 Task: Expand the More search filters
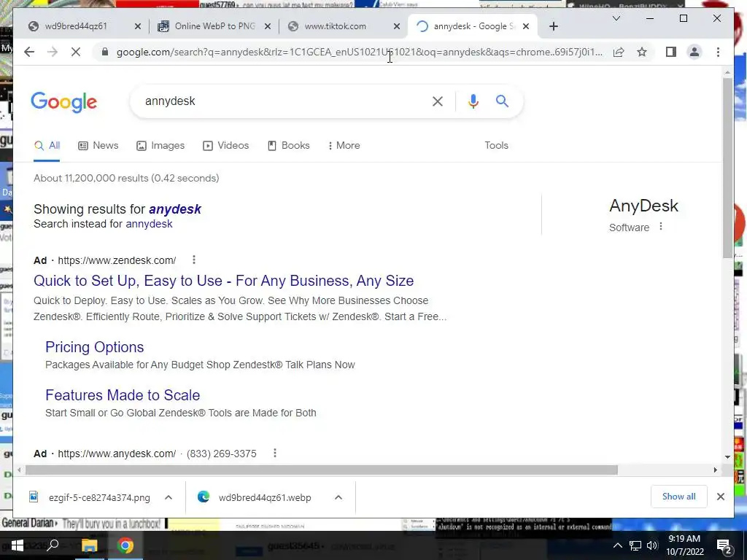pyautogui.click(x=344, y=146)
